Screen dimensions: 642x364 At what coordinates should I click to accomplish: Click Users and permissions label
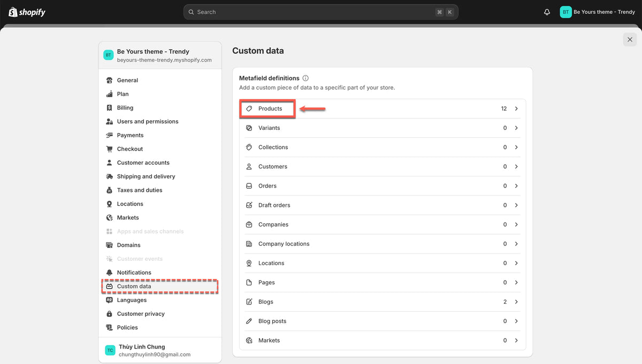[x=148, y=121]
